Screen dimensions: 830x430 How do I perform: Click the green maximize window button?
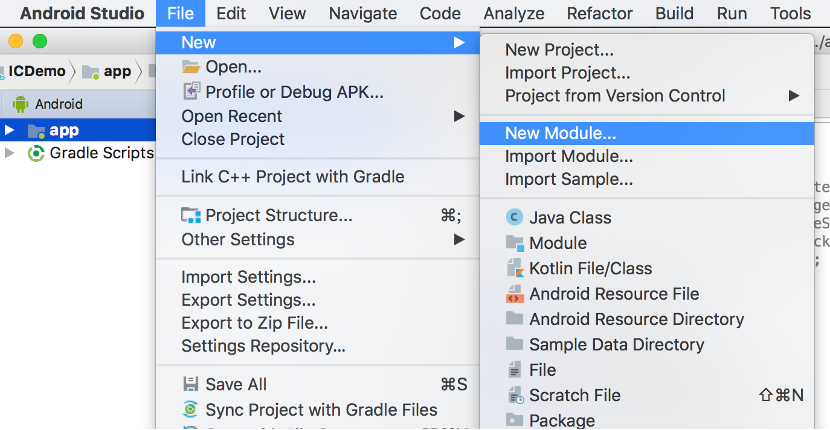click(x=40, y=41)
